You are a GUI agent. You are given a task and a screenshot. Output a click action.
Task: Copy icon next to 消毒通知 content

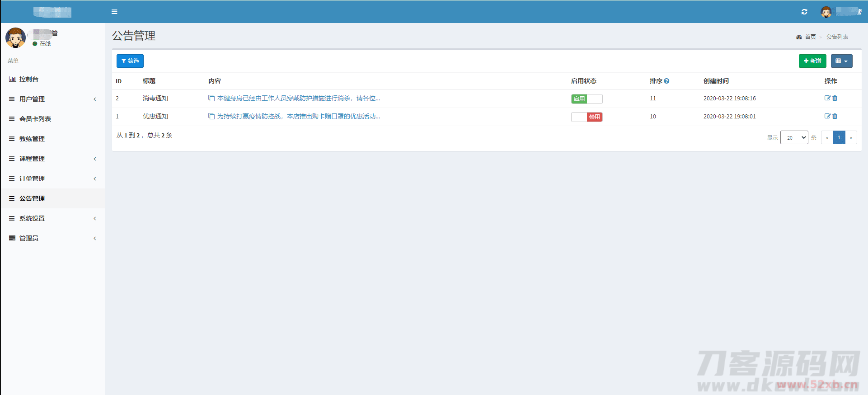tap(211, 98)
